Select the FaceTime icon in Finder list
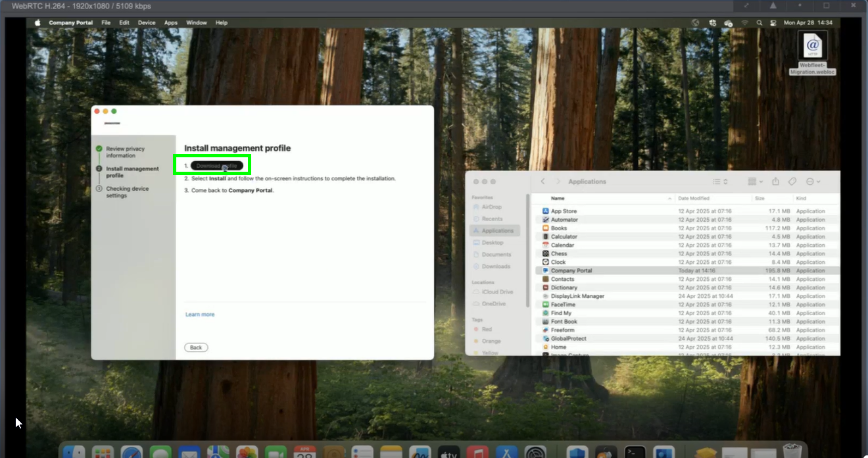 click(x=545, y=305)
